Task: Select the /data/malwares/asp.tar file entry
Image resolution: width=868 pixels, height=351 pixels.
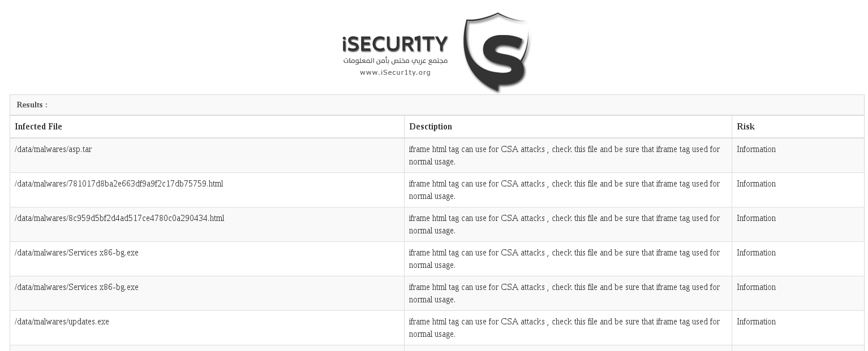Action: (x=53, y=149)
